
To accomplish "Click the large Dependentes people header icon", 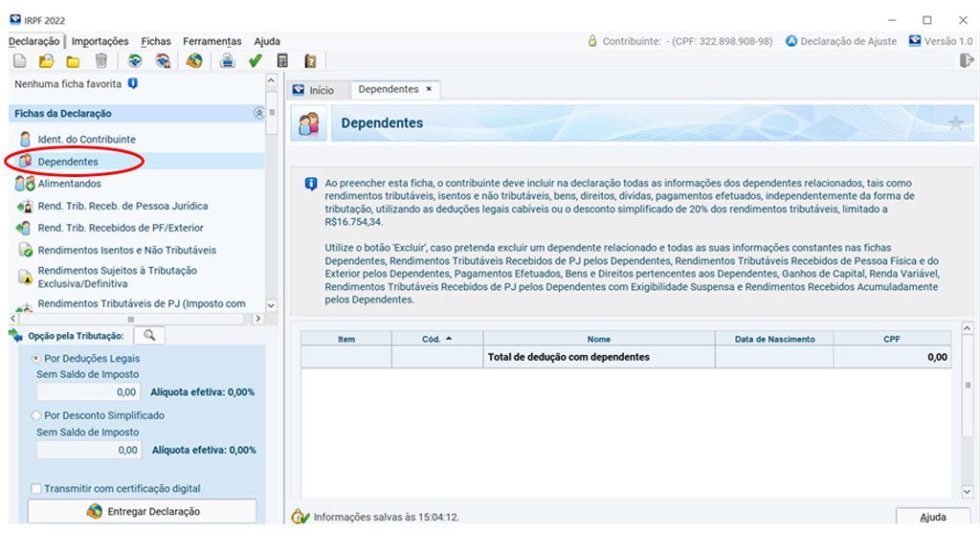I will pyautogui.click(x=309, y=123).
